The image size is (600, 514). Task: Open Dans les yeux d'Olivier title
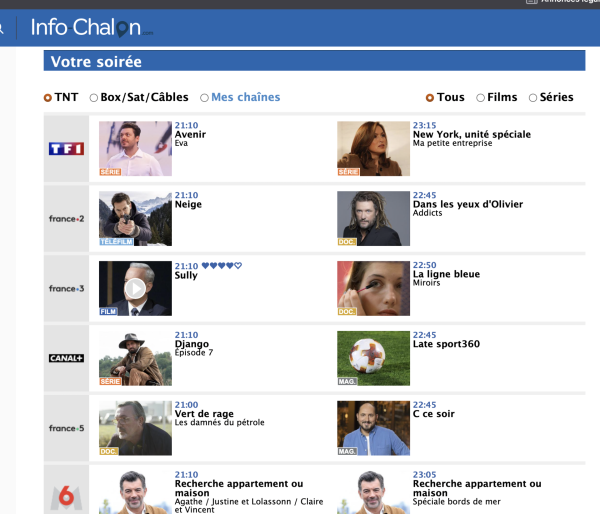(468, 204)
